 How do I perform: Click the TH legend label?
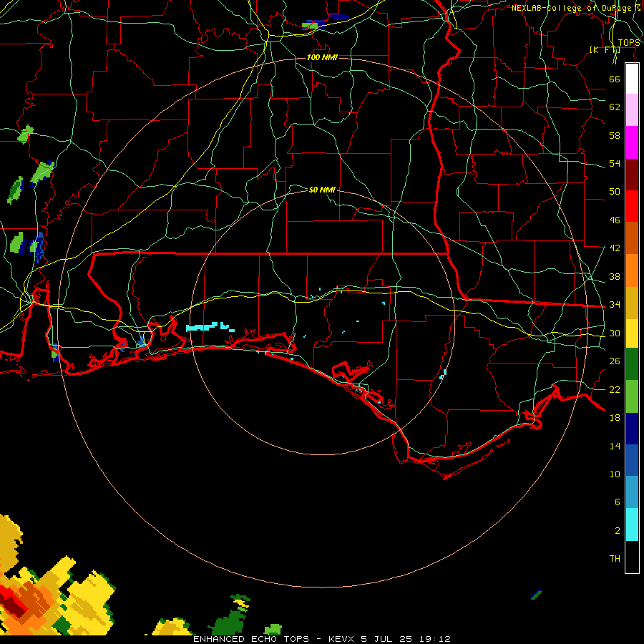[x=615, y=559]
